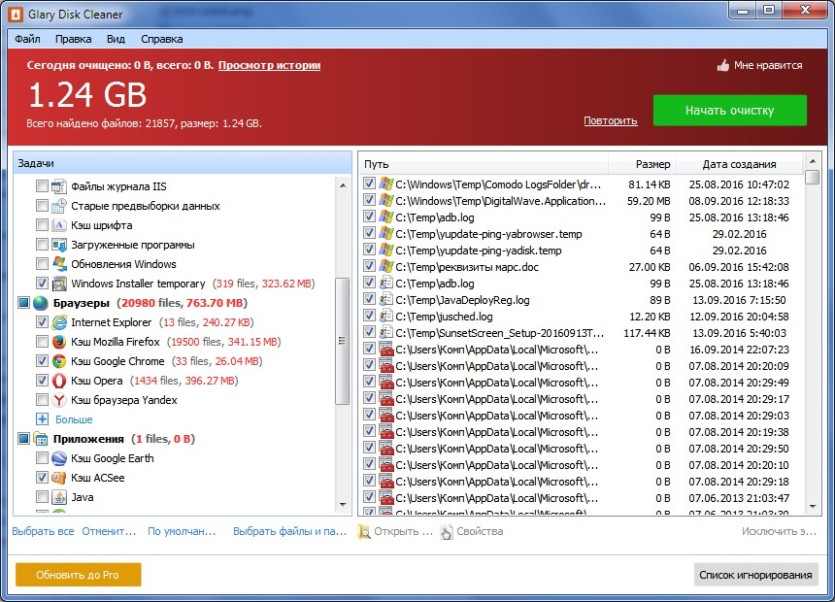
Task: Click the tasks list vertical scrollbar thumb
Action: [342, 341]
